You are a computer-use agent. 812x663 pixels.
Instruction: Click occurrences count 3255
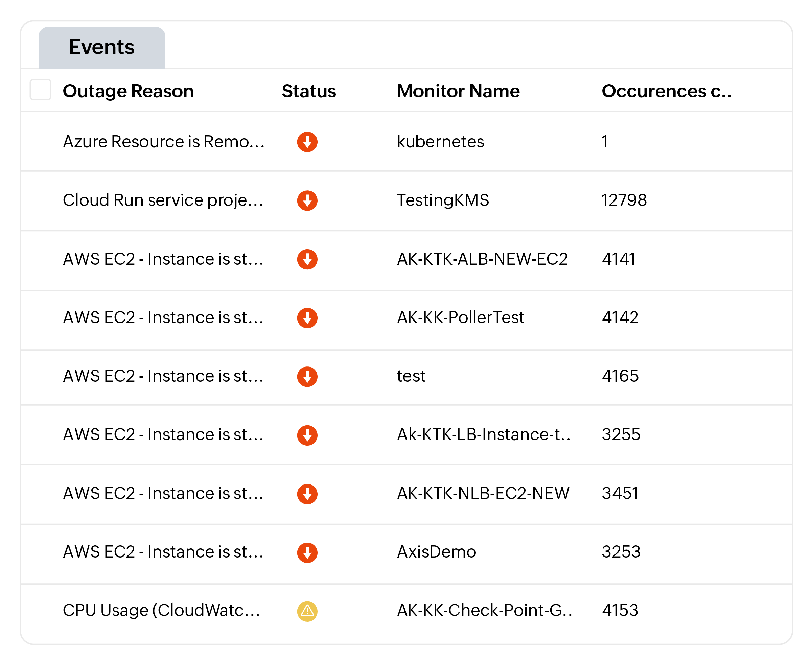(x=621, y=434)
